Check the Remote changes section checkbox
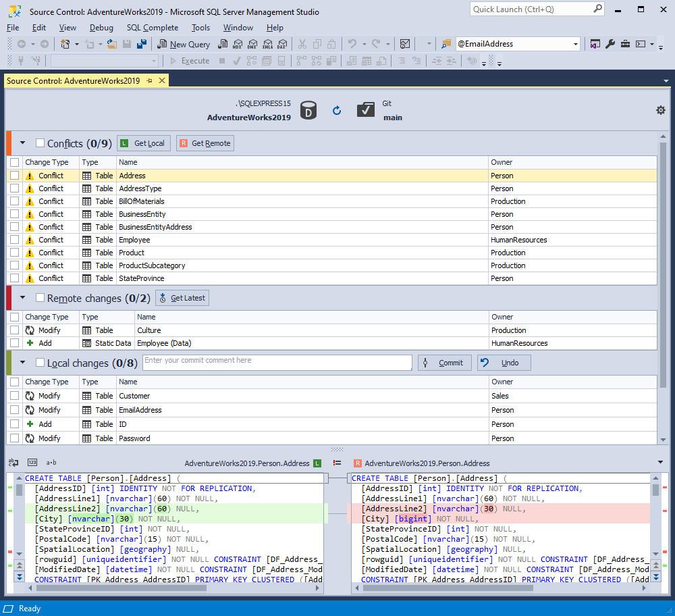This screenshot has width=675, height=616. (40, 298)
